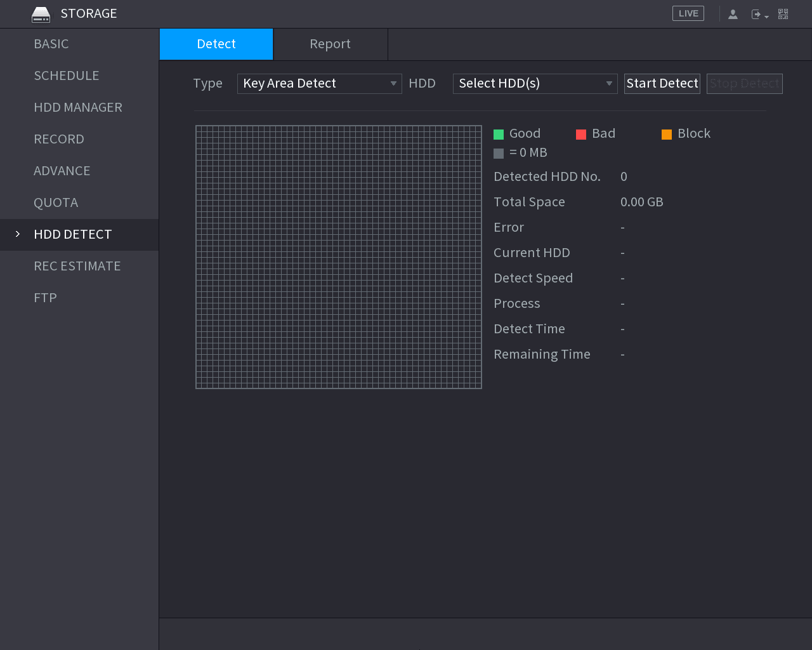The image size is (812, 650).
Task: Click the Detect Time label
Action: coord(529,329)
